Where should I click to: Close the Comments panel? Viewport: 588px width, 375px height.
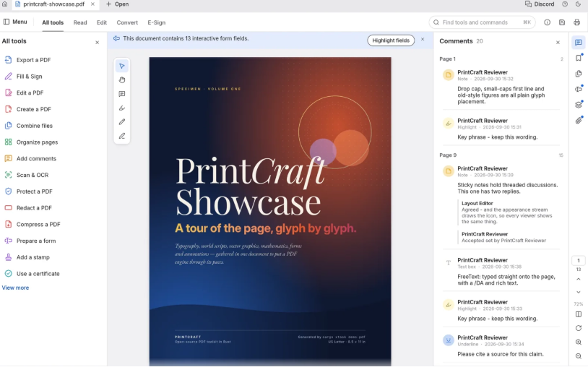click(558, 43)
